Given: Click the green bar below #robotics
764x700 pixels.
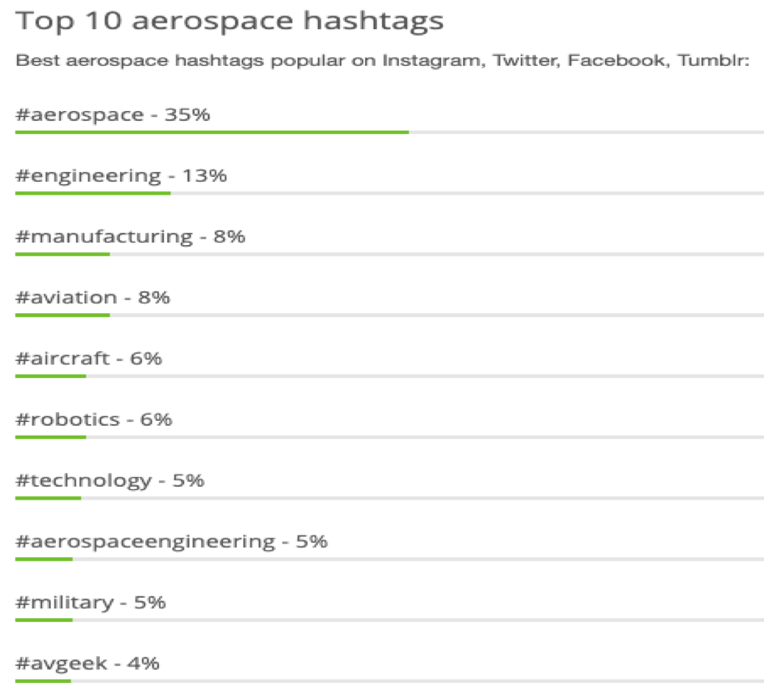Looking at the screenshot, I should coord(50,437).
